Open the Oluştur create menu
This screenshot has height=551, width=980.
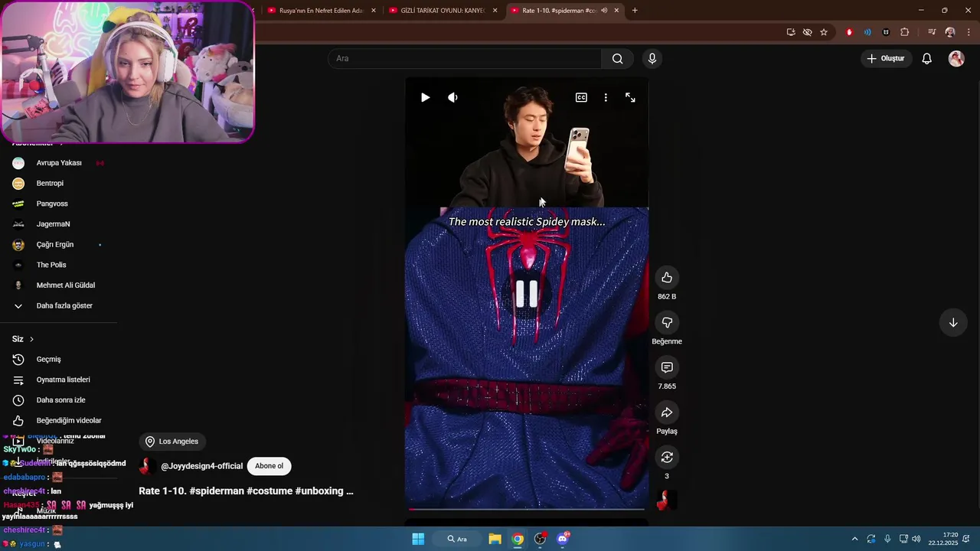tap(886, 58)
